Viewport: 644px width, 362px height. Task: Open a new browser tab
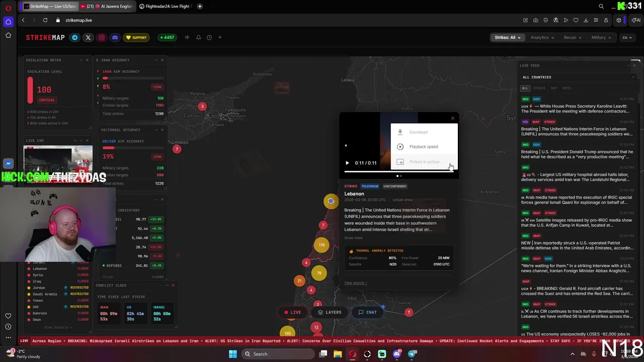tap(200, 6)
